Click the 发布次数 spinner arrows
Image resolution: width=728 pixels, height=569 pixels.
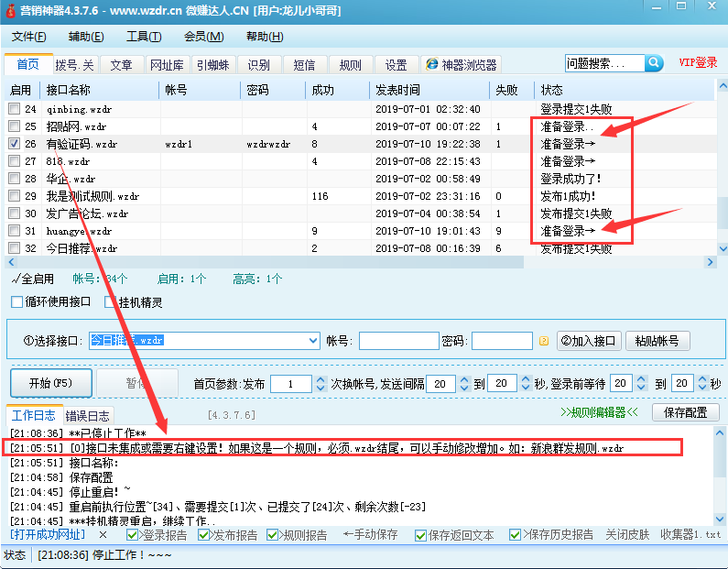[321, 384]
